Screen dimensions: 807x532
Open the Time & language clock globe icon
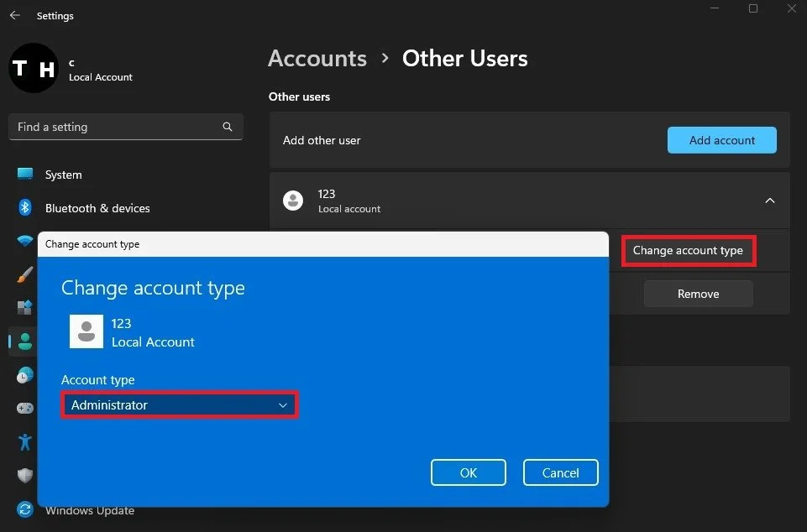[x=24, y=375]
